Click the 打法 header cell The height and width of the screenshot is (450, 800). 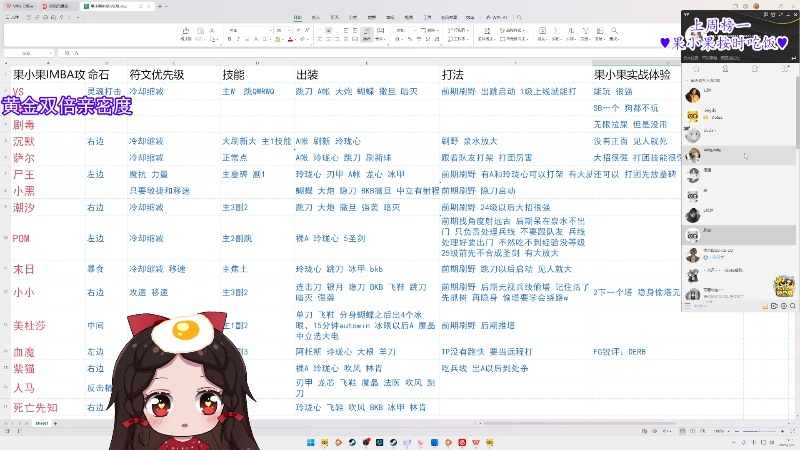[515, 74]
